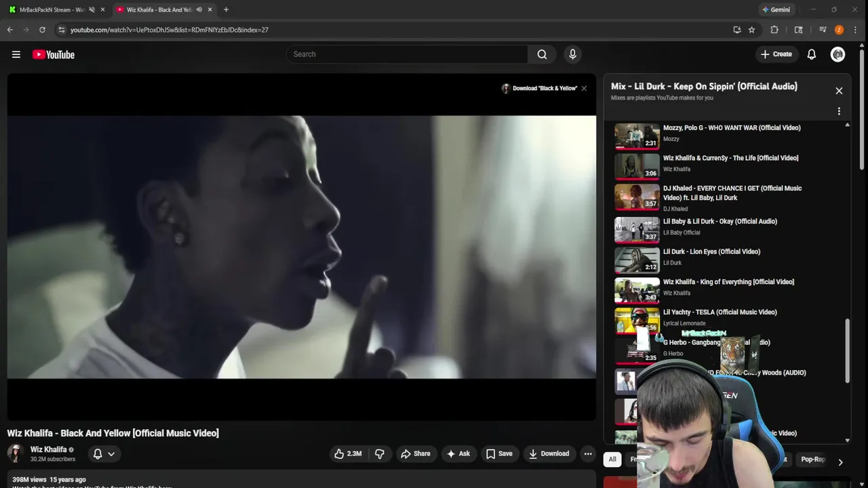Image resolution: width=868 pixels, height=488 pixels.
Task: Focus the YouTube search box
Action: click(407, 54)
